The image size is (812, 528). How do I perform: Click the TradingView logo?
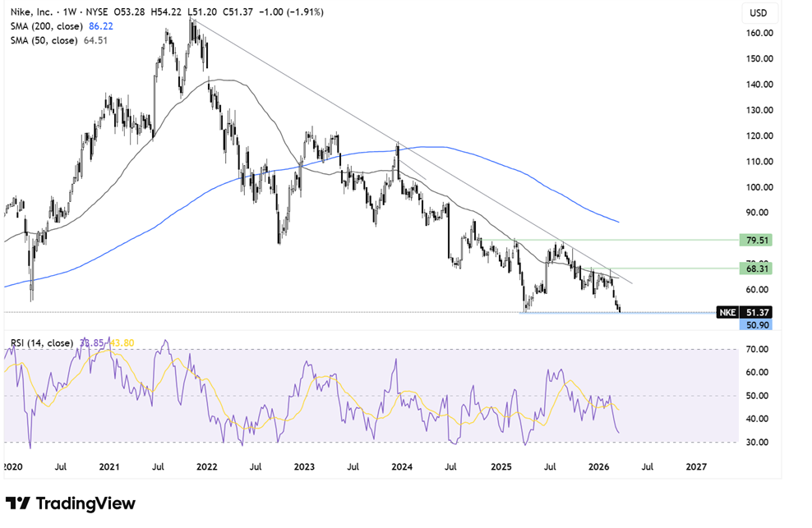(x=71, y=503)
